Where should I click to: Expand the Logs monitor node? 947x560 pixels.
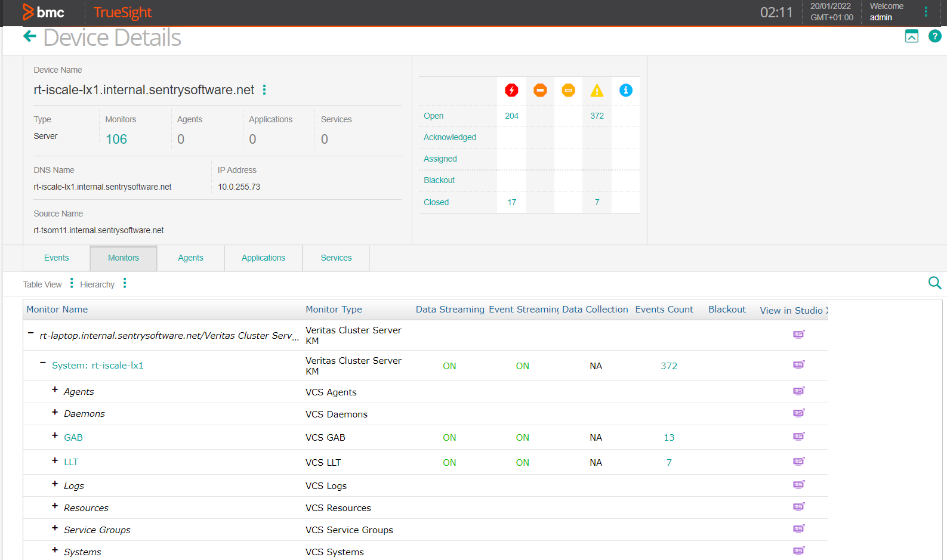[x=55, y=484]
